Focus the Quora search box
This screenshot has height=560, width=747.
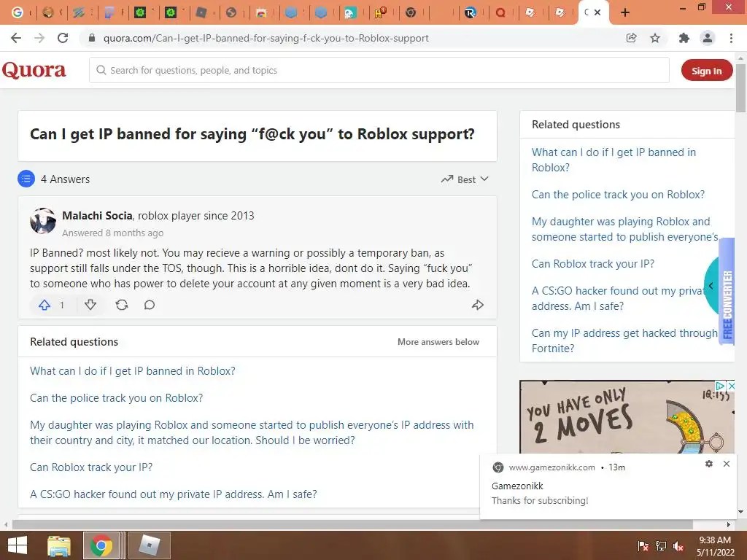pos(379,71)
